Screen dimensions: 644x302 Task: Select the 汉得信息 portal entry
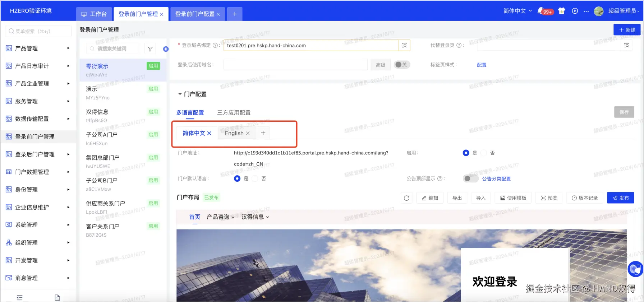[123, 116]
